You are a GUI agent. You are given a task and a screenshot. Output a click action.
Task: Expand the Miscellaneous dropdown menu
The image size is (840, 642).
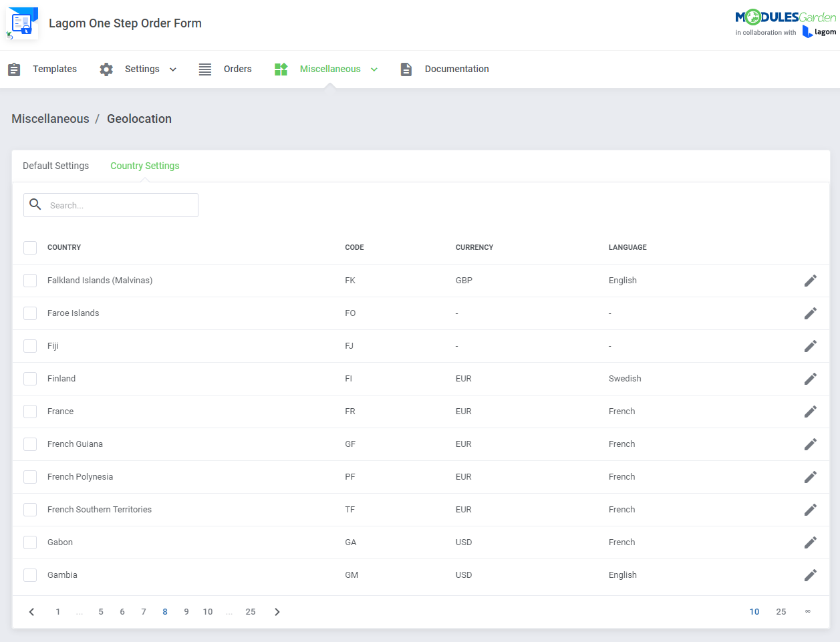coord(374,69)
